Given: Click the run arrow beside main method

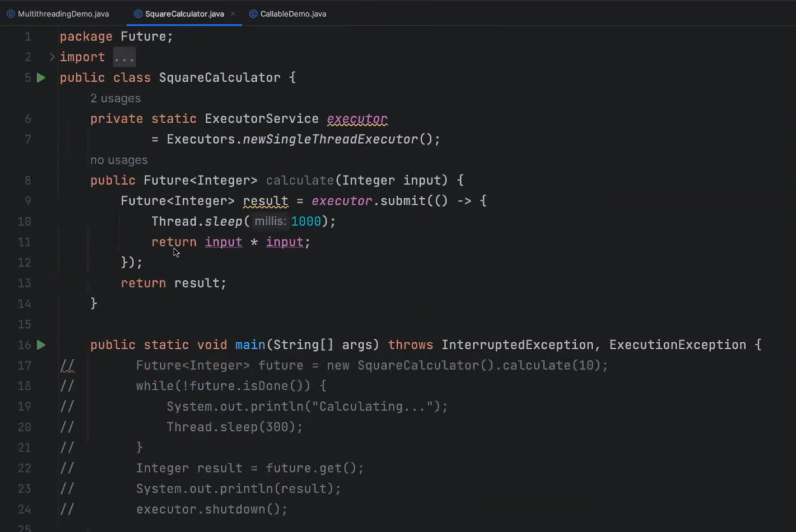Looking at the screenshot, I should pyautogui.click(x=41, y=345).
